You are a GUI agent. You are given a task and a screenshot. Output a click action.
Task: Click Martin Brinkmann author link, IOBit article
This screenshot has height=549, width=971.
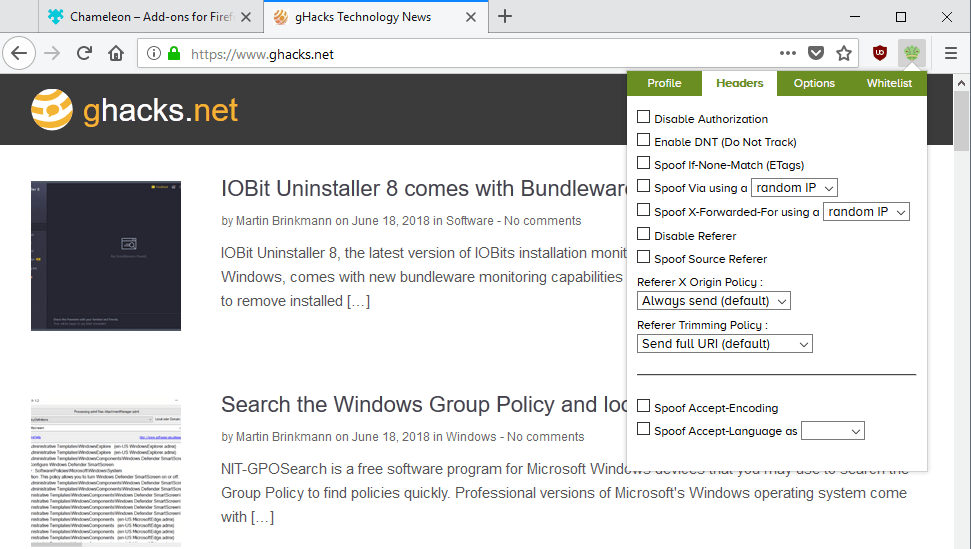(x=284, y=221)
